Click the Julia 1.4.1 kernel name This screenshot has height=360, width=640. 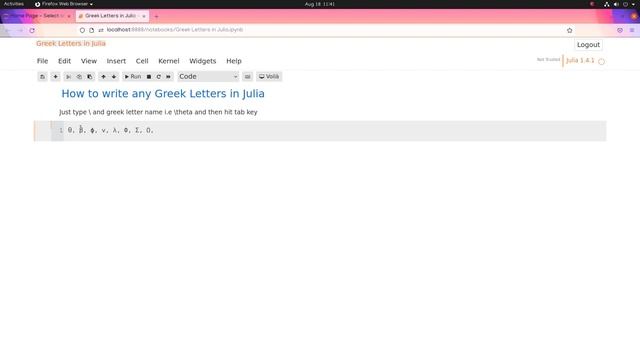click(x=580, y=60)
